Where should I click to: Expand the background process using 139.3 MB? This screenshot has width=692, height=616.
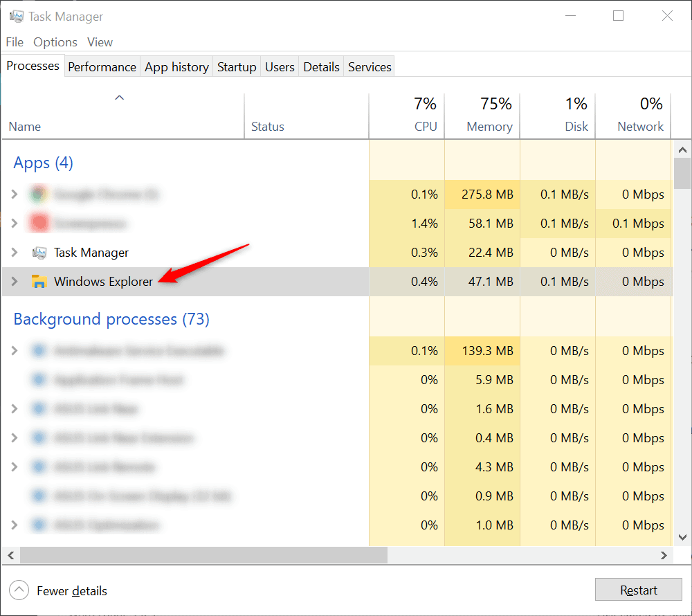click(x=14, y=351)
